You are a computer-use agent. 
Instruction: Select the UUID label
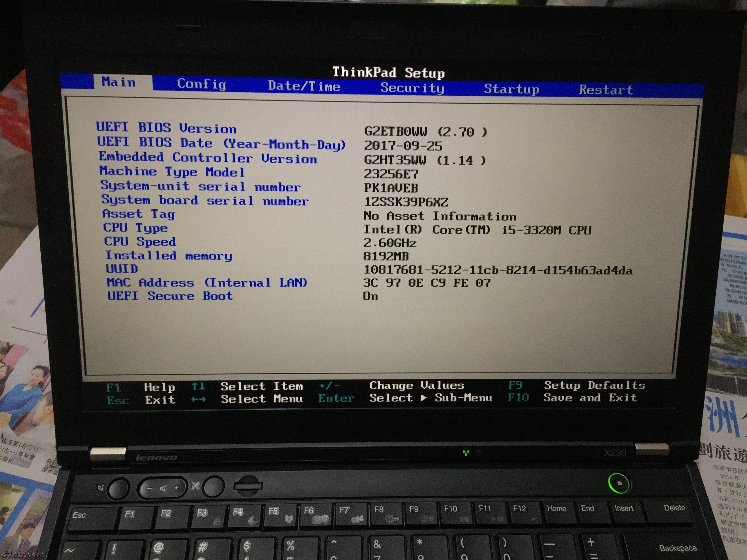coord(122,269)
